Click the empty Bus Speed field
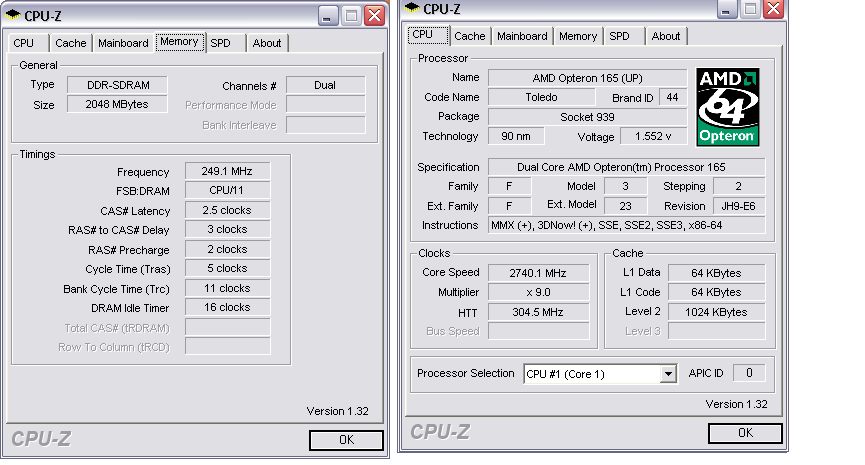This screenshot has height=465, width=865. pyautogui.click(x=538, y=331)
